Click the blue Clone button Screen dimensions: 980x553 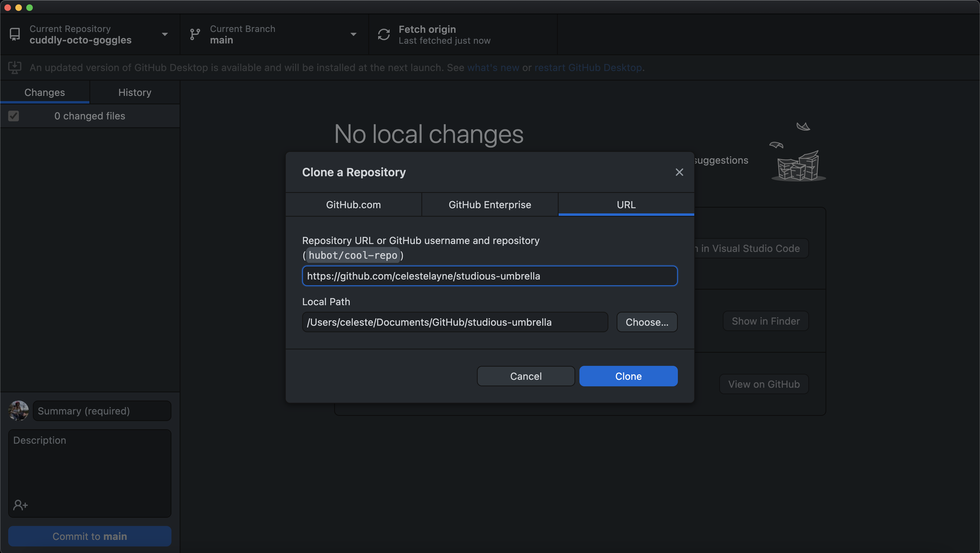pos(628,376)
